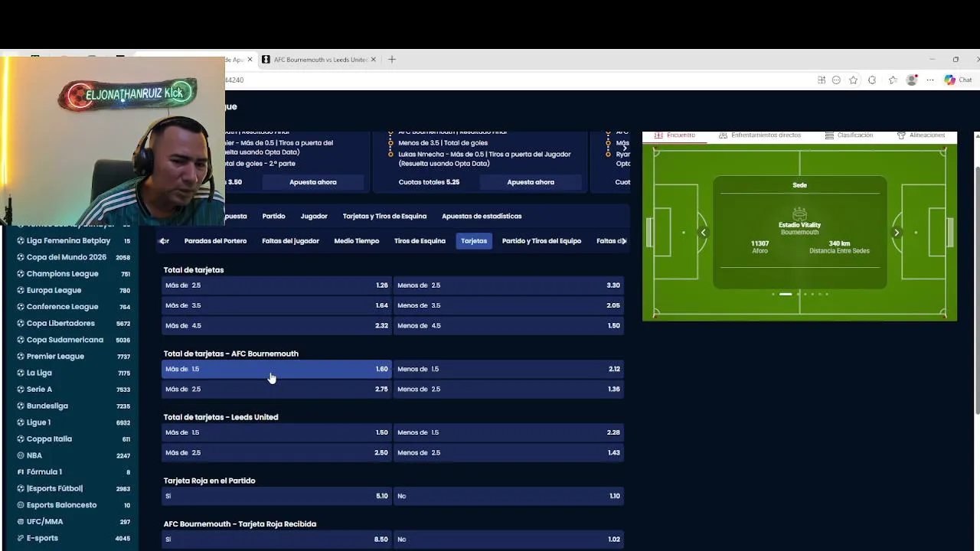This screenshot has height=551, width=980.
Task: Click the Fórmula 1 sidebar icon
Action: tap(21, 472)
